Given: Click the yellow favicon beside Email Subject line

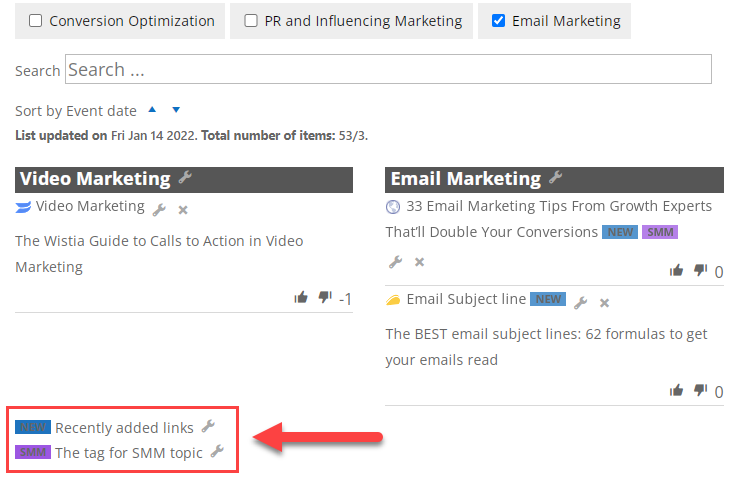Looking at the screenshot, I should click(393, 300).
